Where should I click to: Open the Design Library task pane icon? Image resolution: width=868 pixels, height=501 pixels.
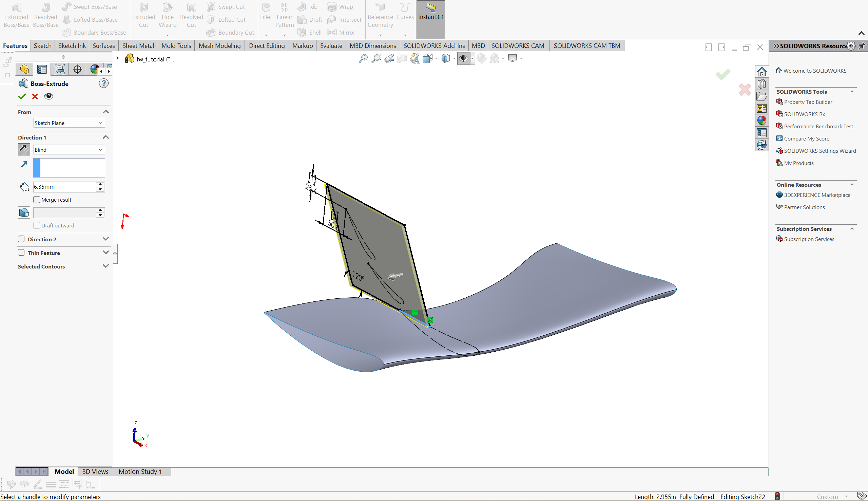pos(761,84)
